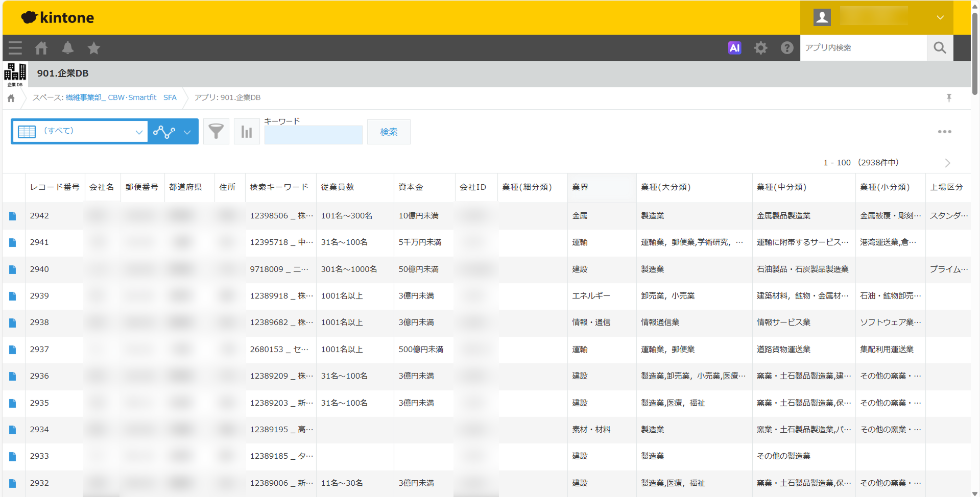Open record 2941 detail icon
The image size is (980, 497).
(13, 243)
